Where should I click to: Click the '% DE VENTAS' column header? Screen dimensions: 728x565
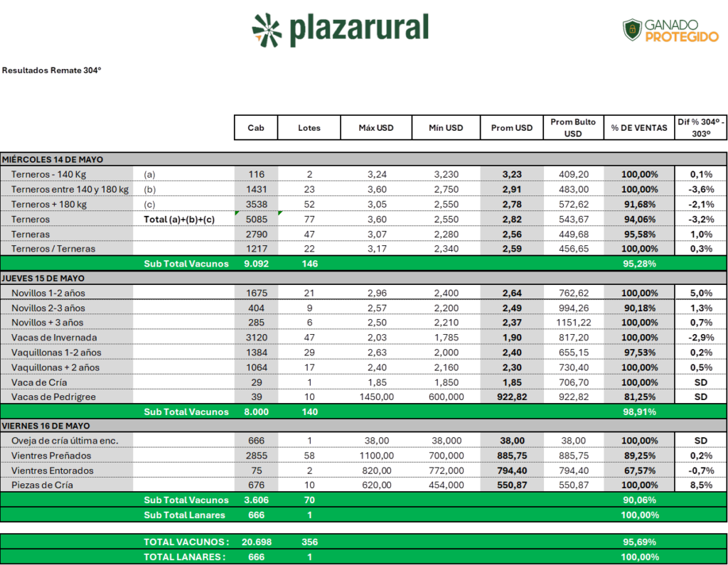click(639, 128)
